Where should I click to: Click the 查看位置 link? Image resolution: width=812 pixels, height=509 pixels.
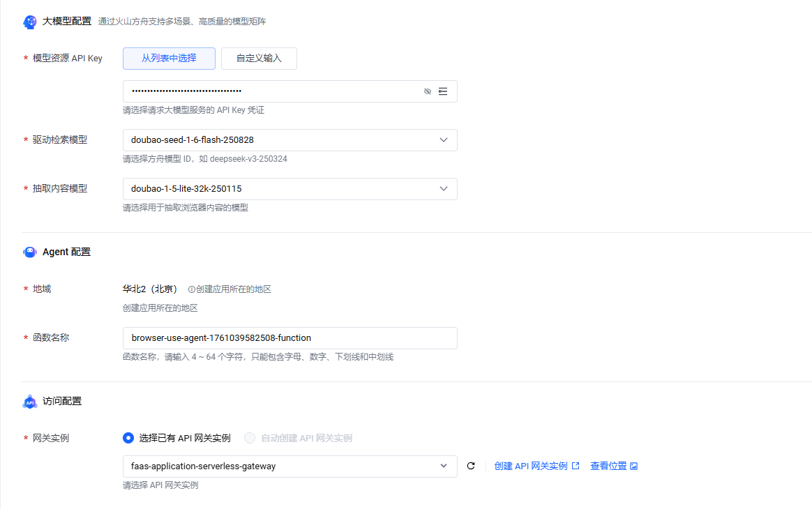click(x=608, y=466)
